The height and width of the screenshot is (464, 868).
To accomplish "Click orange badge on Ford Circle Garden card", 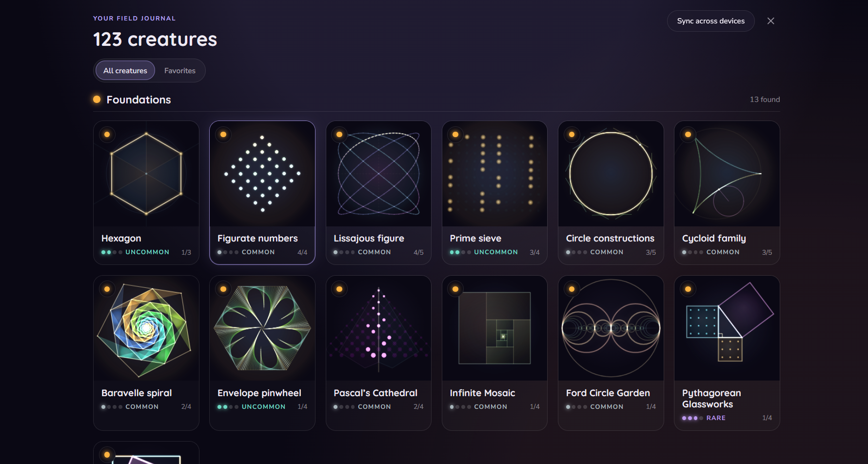I will (572, 289).
